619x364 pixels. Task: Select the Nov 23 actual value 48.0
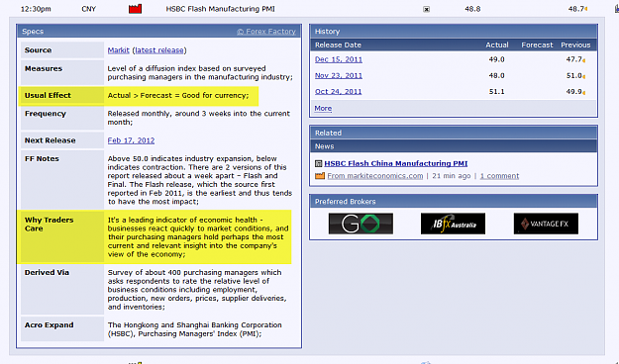[x=496, y=76]
